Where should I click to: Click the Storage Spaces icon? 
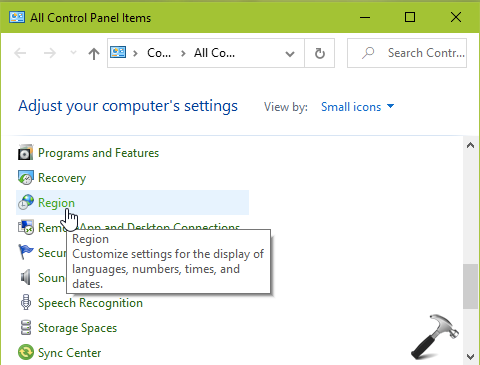click(x=26, y=327)
